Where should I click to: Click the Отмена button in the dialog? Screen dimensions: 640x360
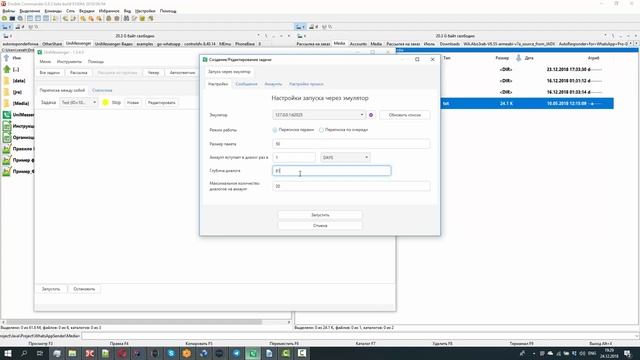point(320,226)
